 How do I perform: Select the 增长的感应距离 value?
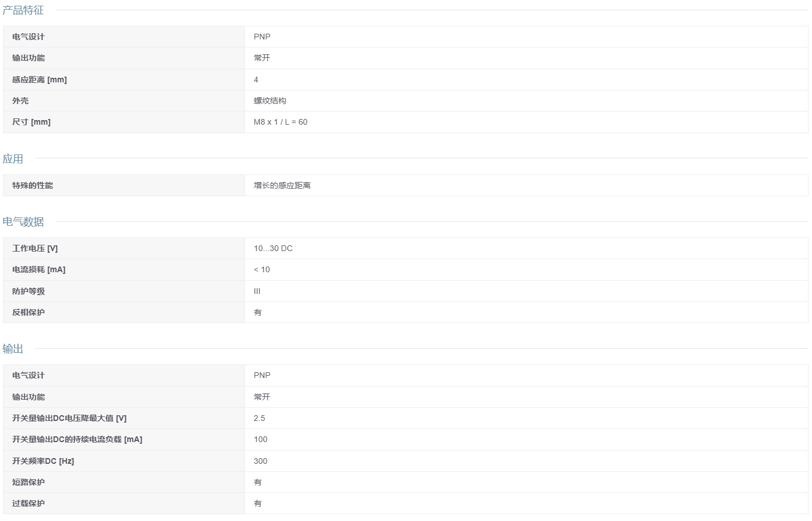pos(282,185)
